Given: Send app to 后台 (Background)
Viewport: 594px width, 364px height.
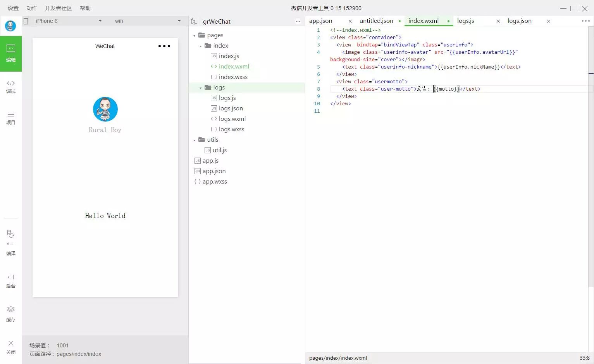Looking at the screenshot, I should coord(11,281).
